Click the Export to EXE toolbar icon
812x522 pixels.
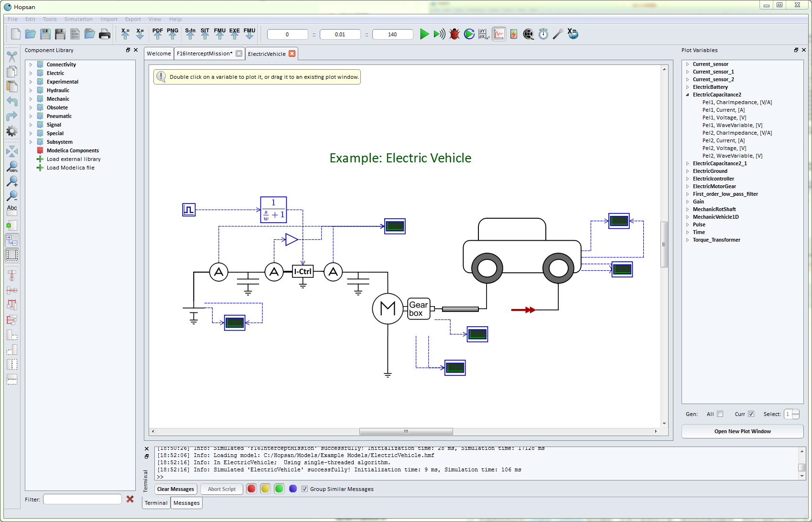pyautogui.click(x=235, y=33)
